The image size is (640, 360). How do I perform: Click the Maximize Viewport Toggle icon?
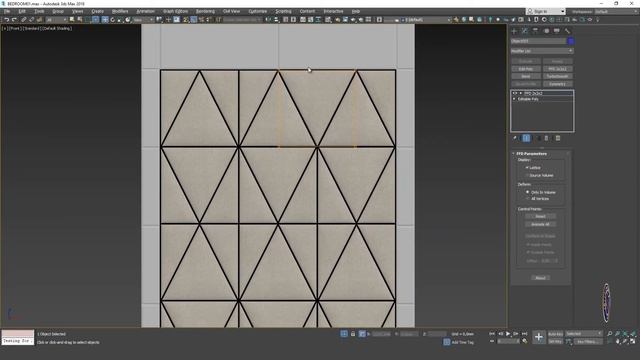point(632,341)
